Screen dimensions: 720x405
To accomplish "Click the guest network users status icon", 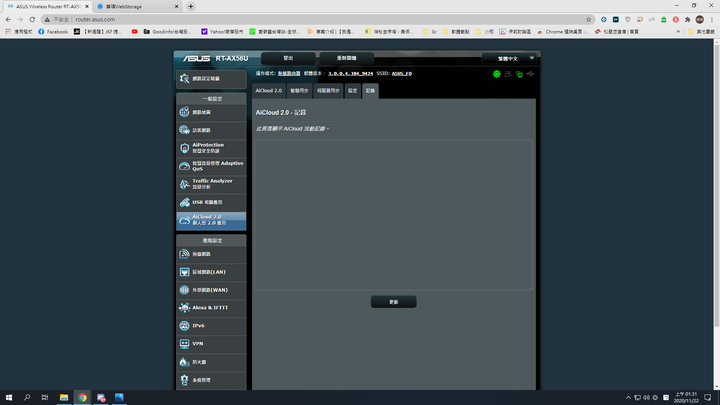I will 508,73.
